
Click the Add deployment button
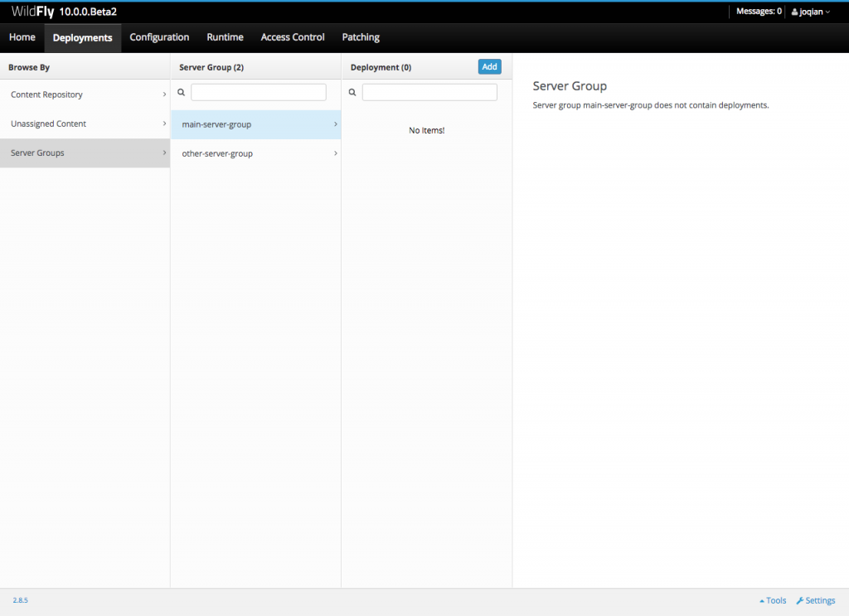[489, 66]
